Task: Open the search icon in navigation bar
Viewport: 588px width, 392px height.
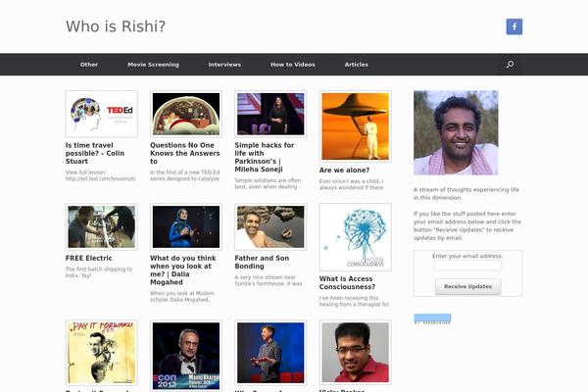Action: pyautogui.click(x=510, y=65)
